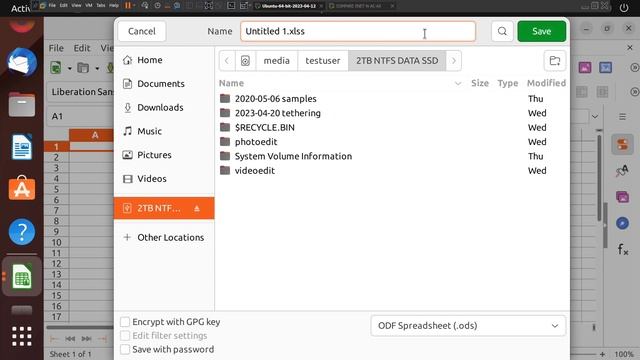The width and height of the screenshot is (640, 360).
Task: Sort by the Size column header
Action: tap(480, 83)
